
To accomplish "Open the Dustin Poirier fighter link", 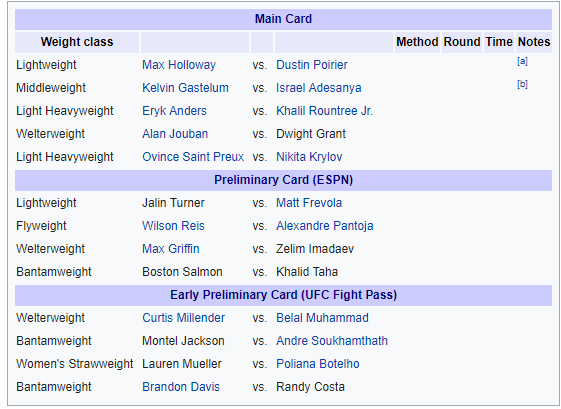I will click(312, 65).
